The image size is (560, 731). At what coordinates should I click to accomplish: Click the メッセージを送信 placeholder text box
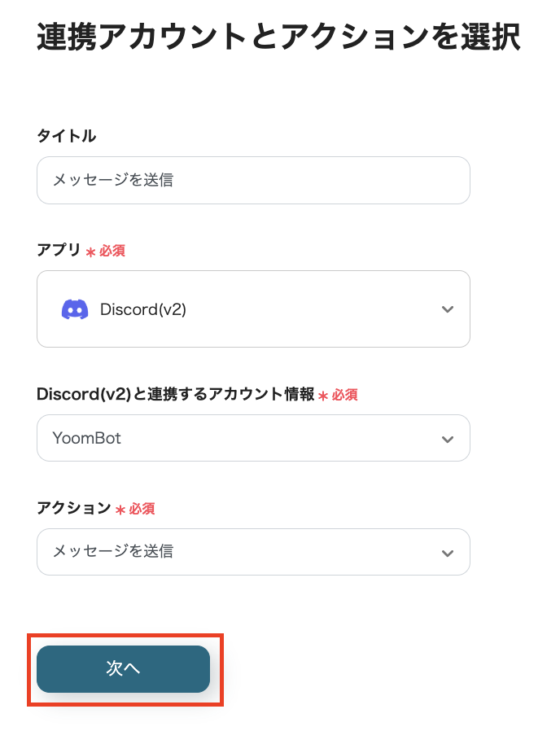tap(253, 180)
